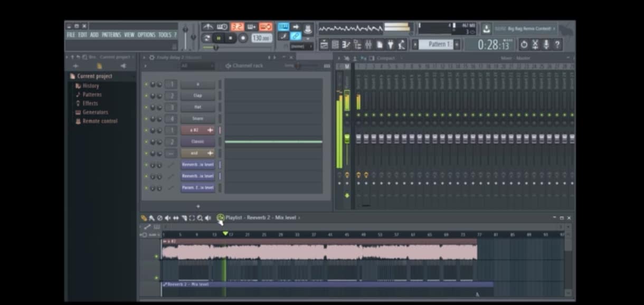Viewport: 644px width, 305px height.
Task: Open the channel rack All filter dropdown
Action: click(x=197, y=66)
